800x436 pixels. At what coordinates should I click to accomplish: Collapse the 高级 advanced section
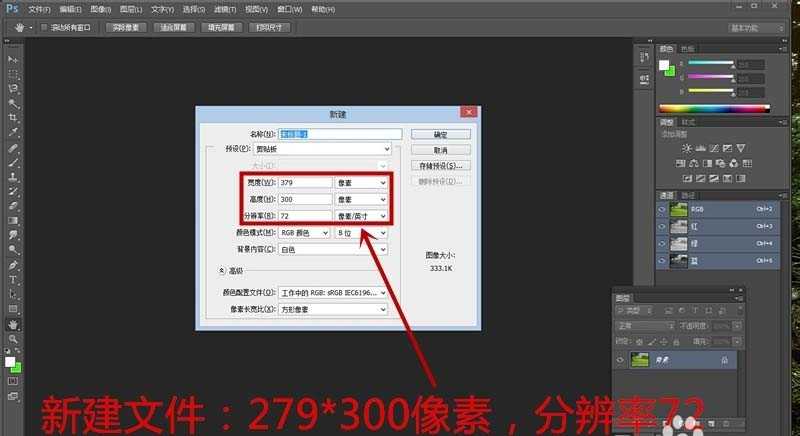(222, 270)
